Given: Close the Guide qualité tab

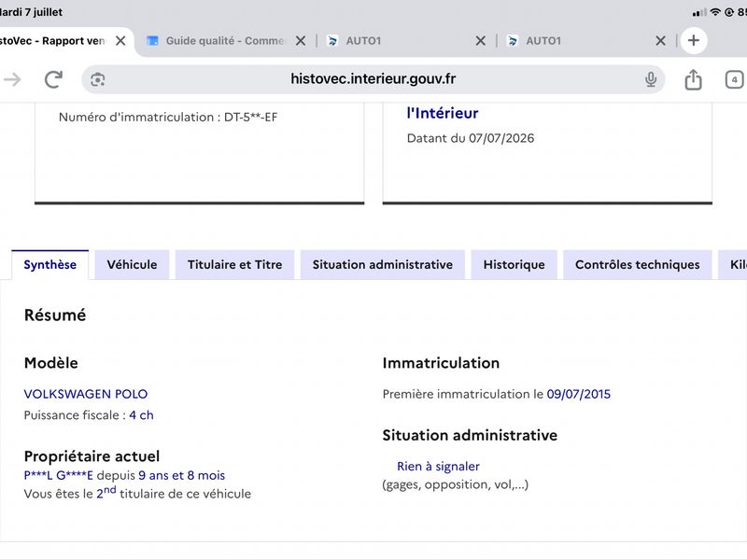Looking at the screenshot, I should [x=300, y=41].
